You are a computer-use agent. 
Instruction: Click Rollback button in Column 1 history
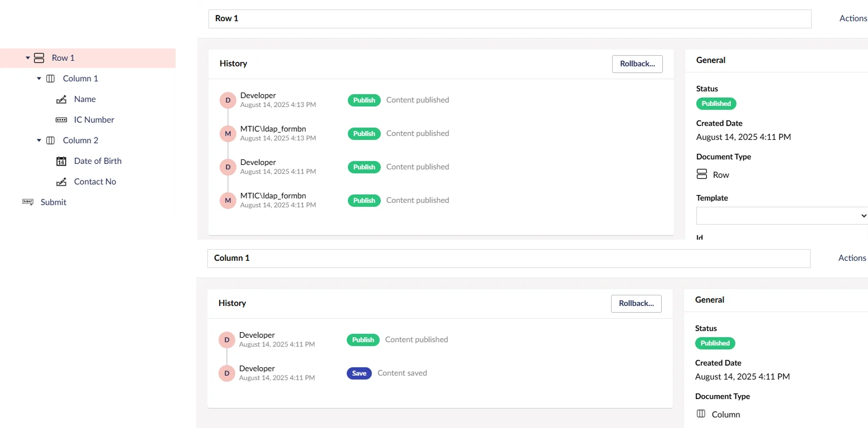pos(636,303)
